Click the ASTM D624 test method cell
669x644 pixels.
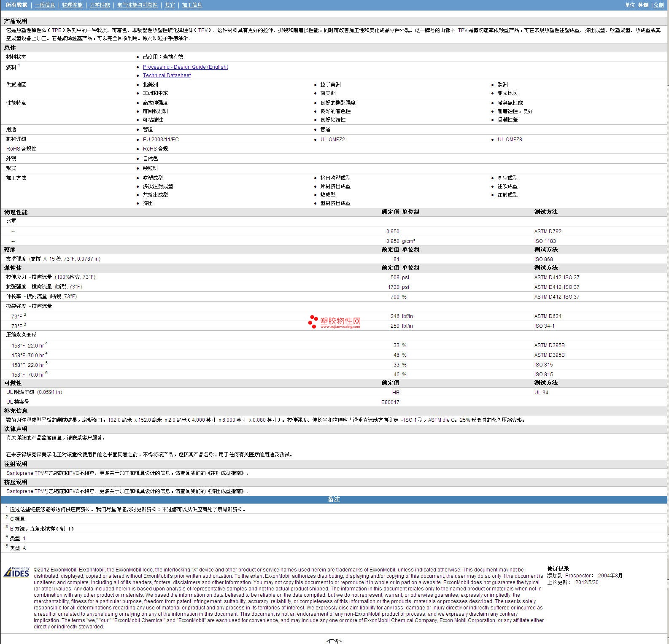tap(548, 316)
